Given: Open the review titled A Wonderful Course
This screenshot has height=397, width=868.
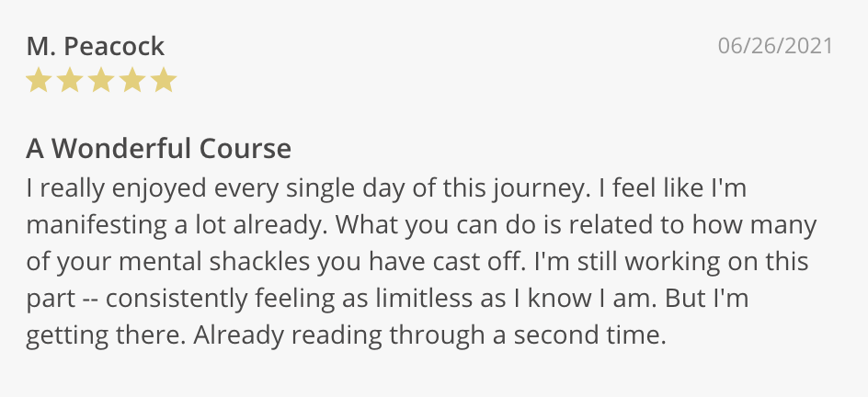Looking at the screenshot, I should [158, 148].
